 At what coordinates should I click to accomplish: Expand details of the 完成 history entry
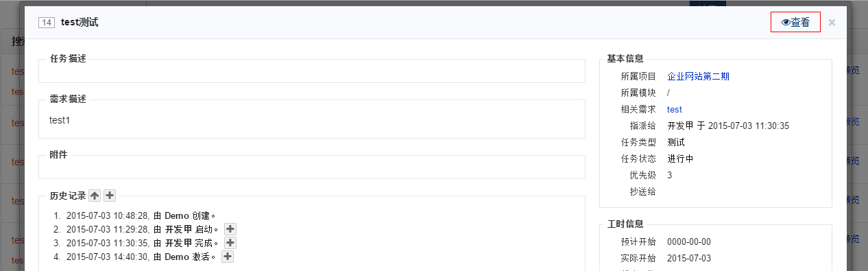point(230,243)
